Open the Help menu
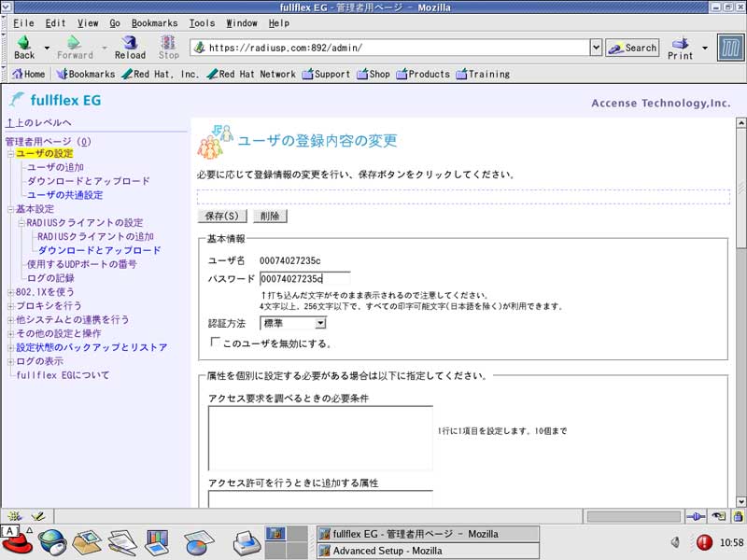 tap(278, 22)
